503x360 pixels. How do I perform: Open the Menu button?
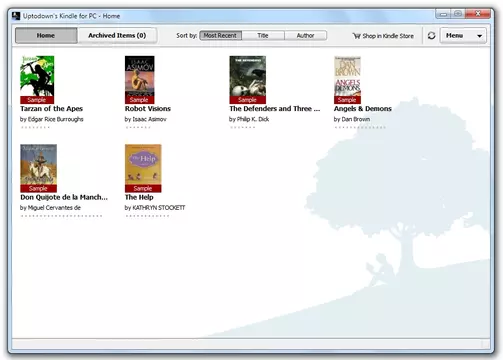tap(463, 35)
